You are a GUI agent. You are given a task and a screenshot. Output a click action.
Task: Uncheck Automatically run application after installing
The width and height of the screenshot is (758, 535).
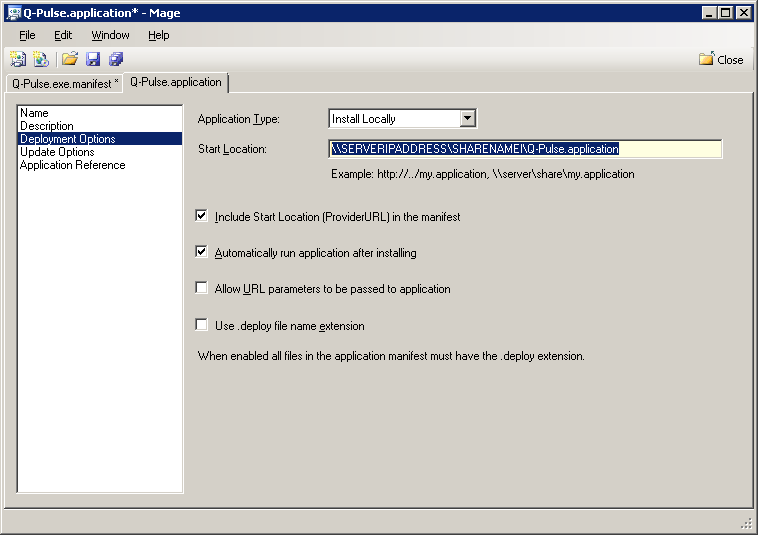pos(202,252)
